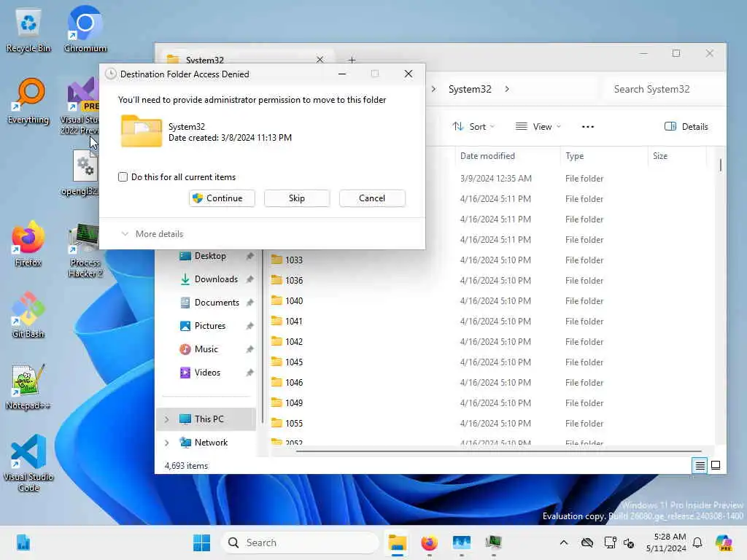Viewport: 747px width, 560px height.
Task: Click the taskbar Search box
Action: click(300, 542)
